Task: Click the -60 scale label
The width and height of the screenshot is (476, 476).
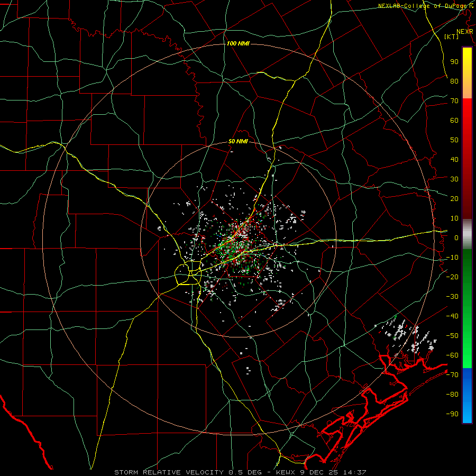Action: (452, 355)
